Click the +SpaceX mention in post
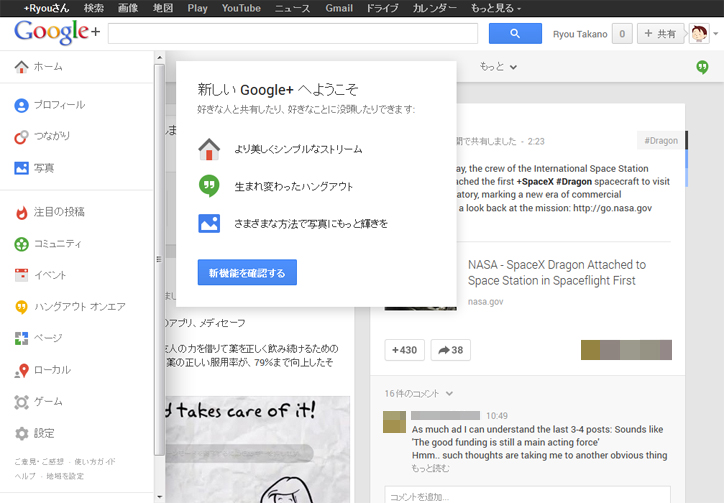Screen dimensions: 724x503 pos(535,182)
